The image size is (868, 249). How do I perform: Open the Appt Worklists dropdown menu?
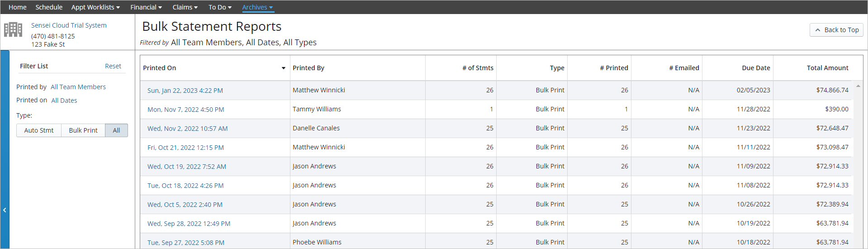click(95, 7)
